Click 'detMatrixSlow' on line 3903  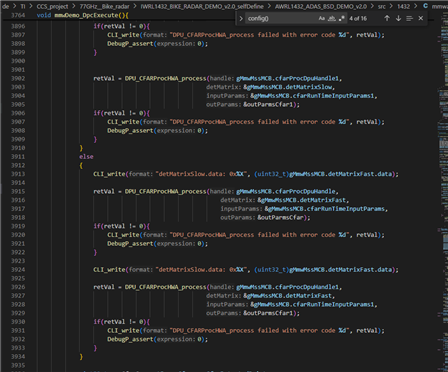tap(309, 87)
